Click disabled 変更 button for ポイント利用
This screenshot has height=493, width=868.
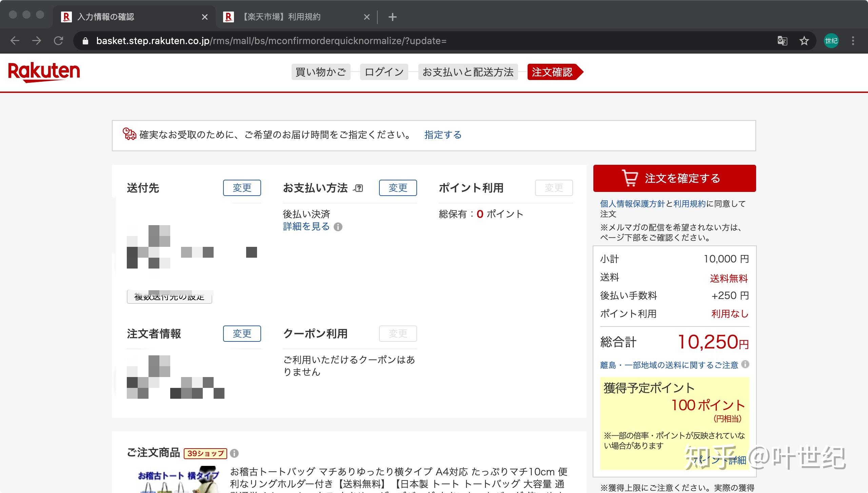pos(554,188)
